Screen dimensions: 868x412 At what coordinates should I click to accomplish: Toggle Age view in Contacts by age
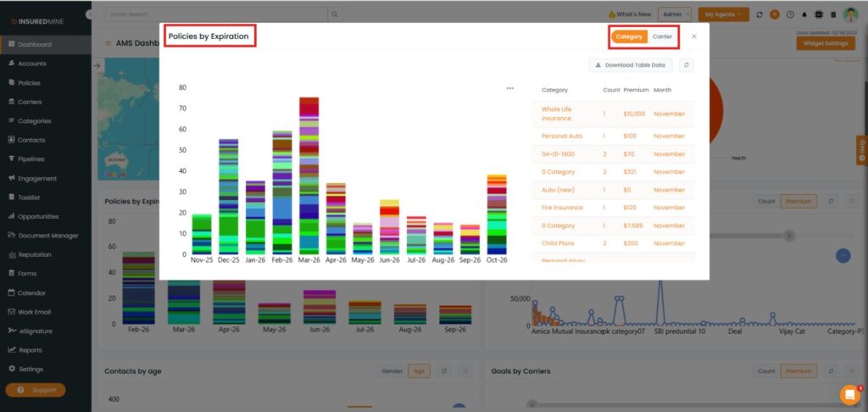click(419, 371)
